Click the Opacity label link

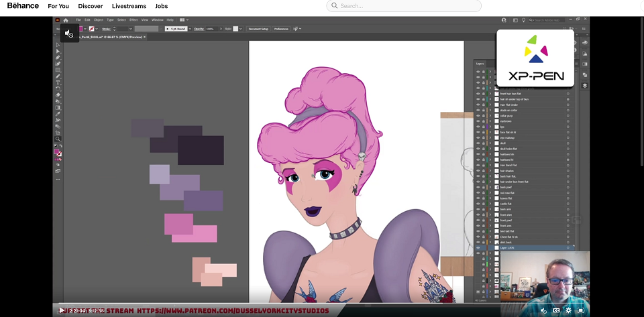pyautogui.click(x=199, y=29)
